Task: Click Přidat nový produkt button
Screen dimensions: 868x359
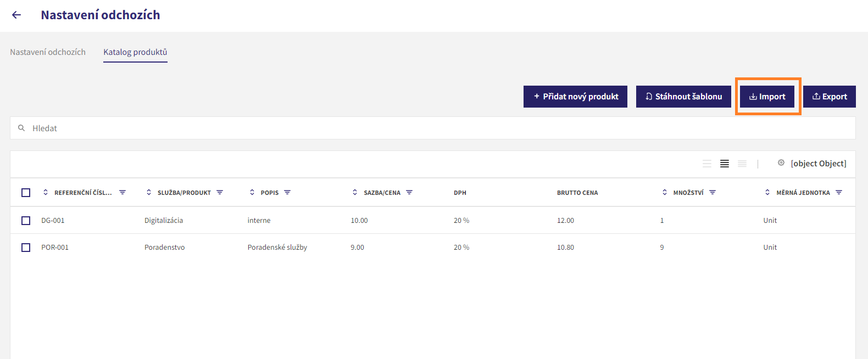Action: [575, 97]
